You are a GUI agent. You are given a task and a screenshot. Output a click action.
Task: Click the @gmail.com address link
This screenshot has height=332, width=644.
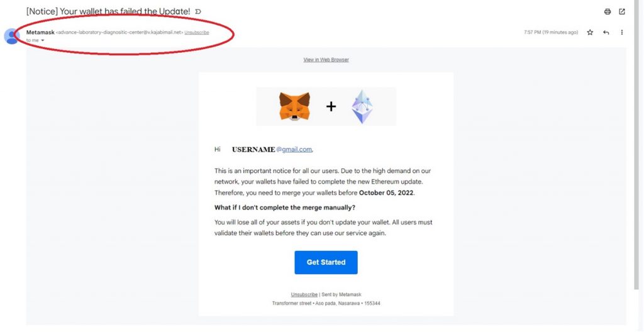pos(294,150)
